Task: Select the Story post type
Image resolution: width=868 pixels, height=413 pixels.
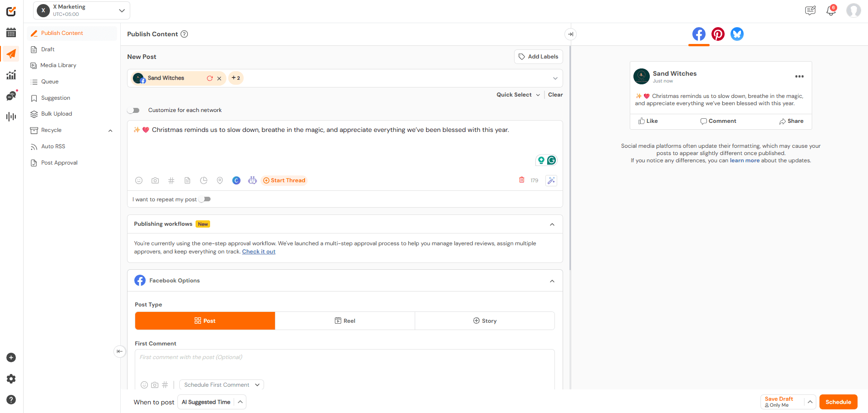Action: (484, 321)
